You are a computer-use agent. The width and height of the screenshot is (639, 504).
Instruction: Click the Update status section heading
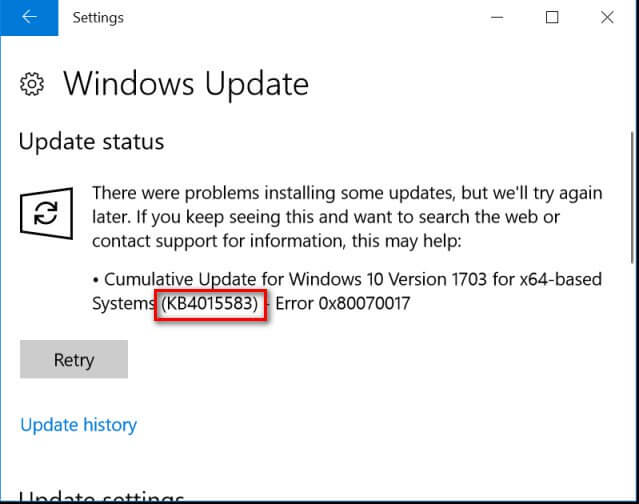point(91,142)
